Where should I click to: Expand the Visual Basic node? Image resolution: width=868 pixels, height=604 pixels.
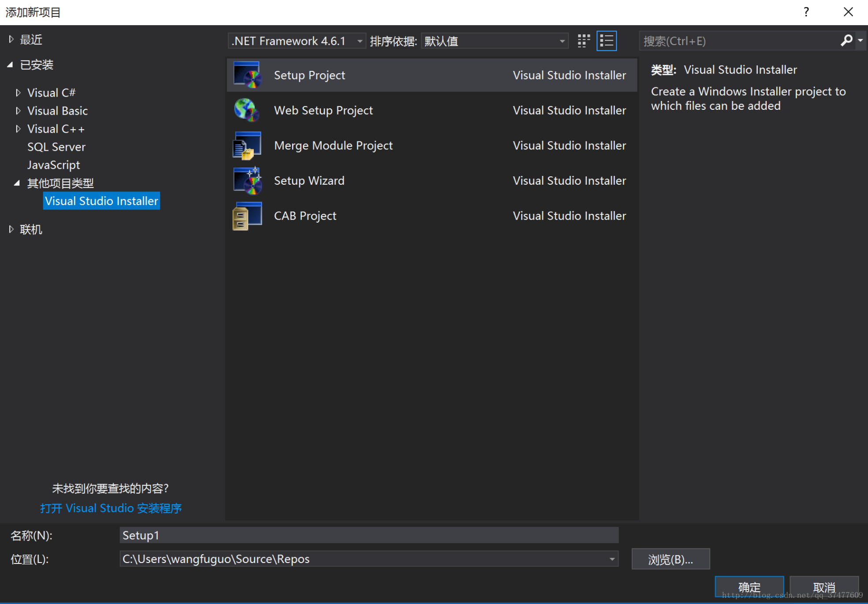18,111
